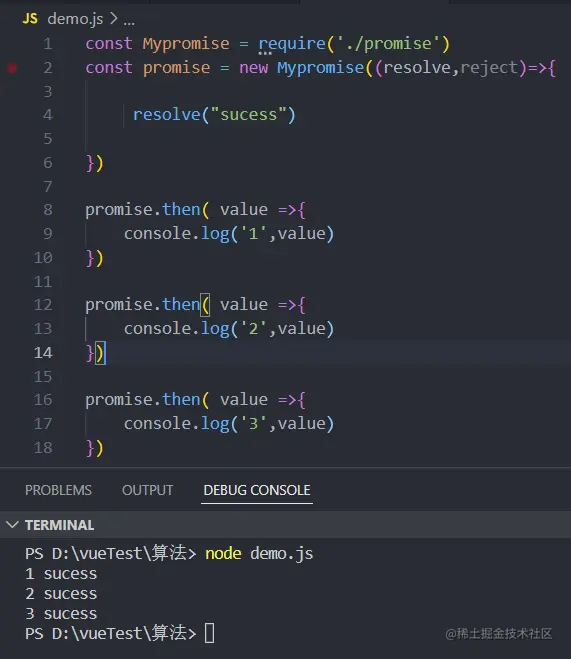
Task: Switch to the OUTPUT tab
Action: (147, 490)
